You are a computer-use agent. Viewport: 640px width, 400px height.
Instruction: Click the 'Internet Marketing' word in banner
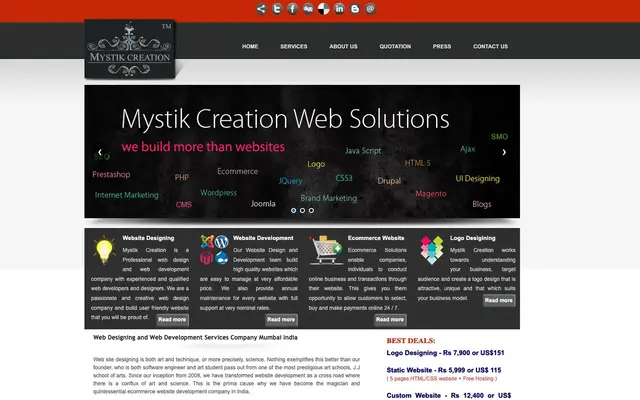click(x=127, y=195)
